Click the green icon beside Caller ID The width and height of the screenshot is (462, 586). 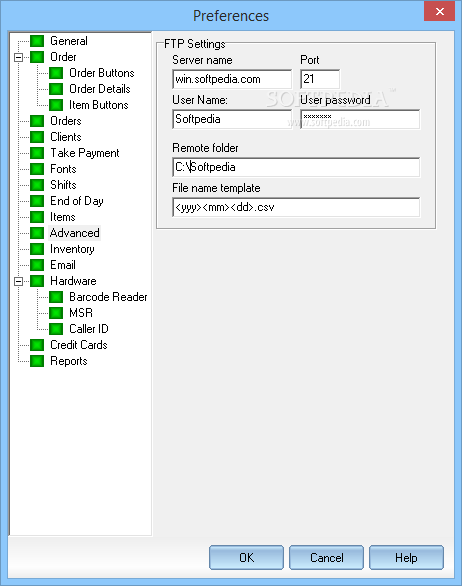[x=56, y=329]
